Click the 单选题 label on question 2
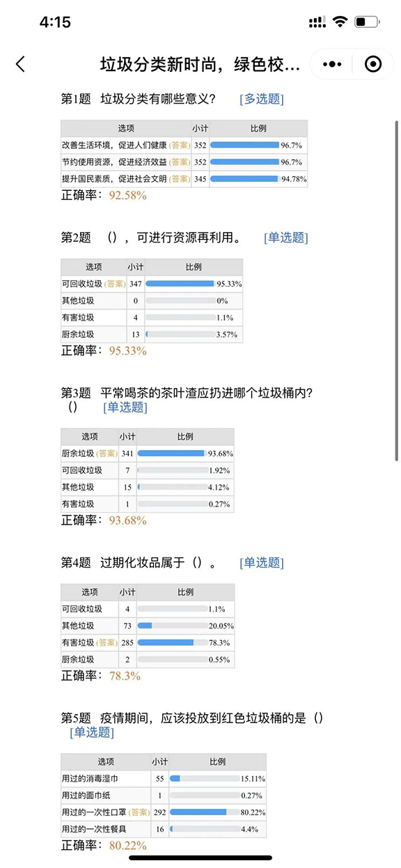Screen dimensions: 401x868 [x=285, y=238]
